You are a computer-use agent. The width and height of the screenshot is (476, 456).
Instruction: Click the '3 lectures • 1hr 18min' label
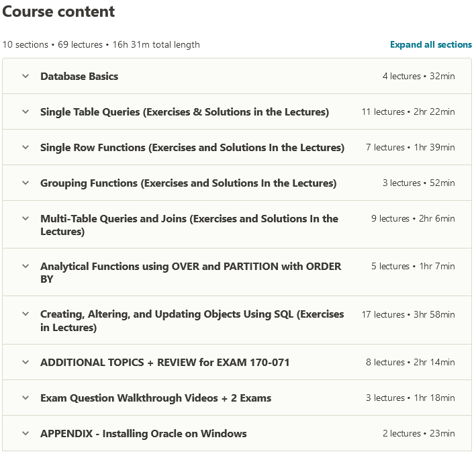pyautogui.click(x=410, y=398)
